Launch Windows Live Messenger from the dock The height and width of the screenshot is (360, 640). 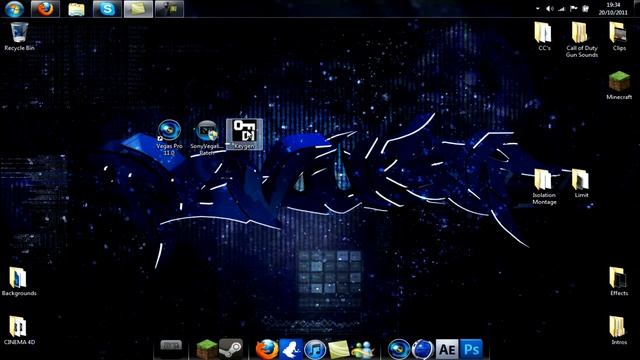tap(362, 349)
